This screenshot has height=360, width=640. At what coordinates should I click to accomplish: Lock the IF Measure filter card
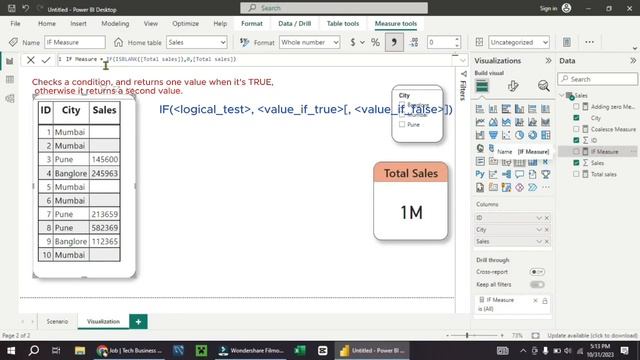point(544,301)
